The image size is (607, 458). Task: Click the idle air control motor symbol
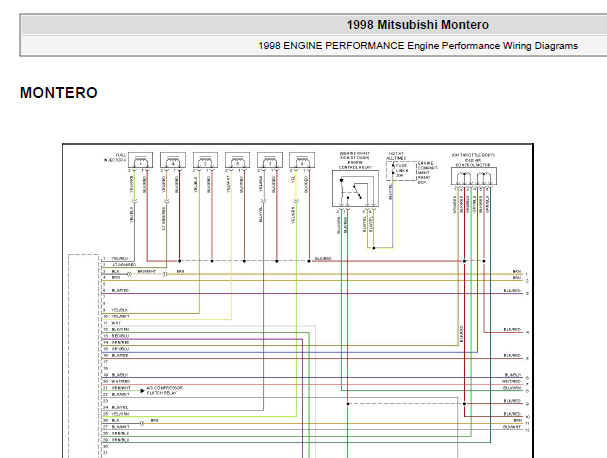point(474,177)
